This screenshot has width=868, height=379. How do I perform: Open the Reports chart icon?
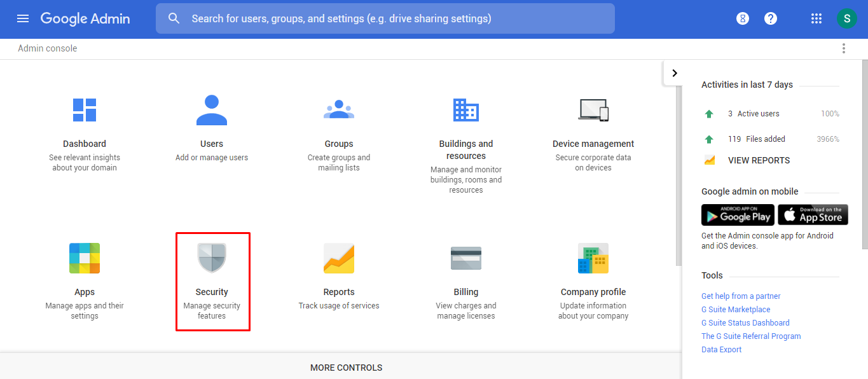tap(339, 258)
